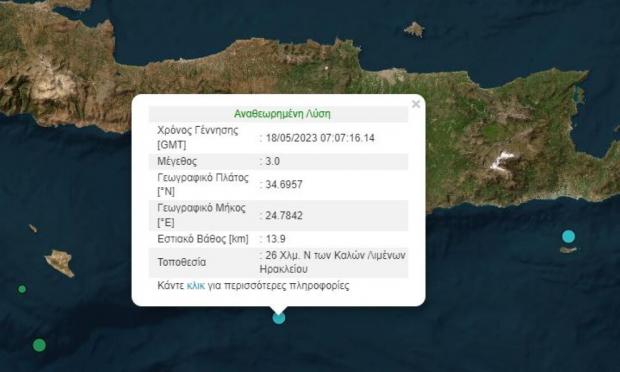Screen dimensions: 620x372
Task: Click the longitude value 24.7842
Action: click(284, 215)
